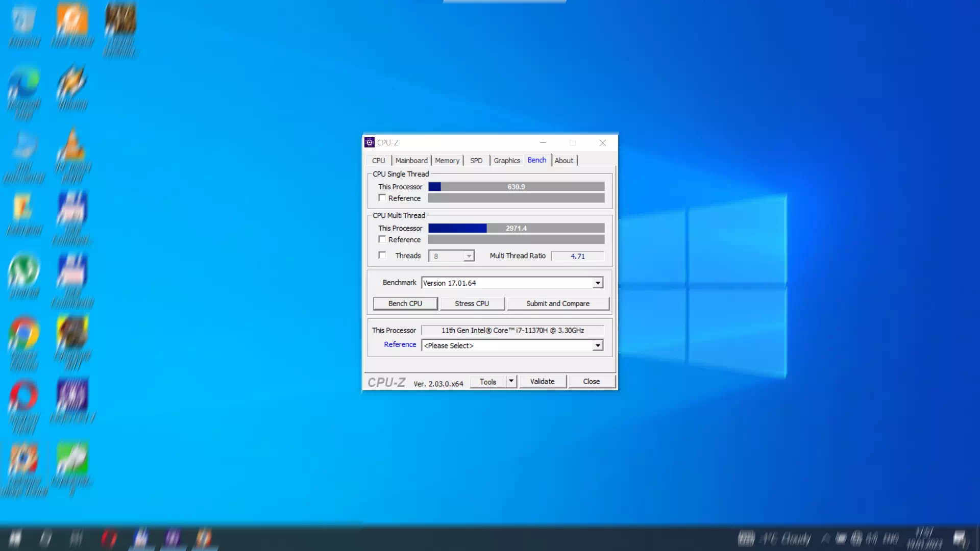Click the Multi Thread score progress bar

(516, 228)
